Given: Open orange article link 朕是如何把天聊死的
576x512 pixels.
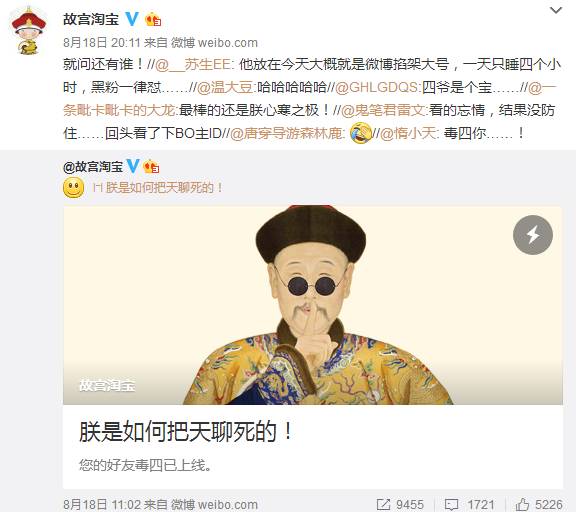Looking at the screenshot, I should click(158, 188).
